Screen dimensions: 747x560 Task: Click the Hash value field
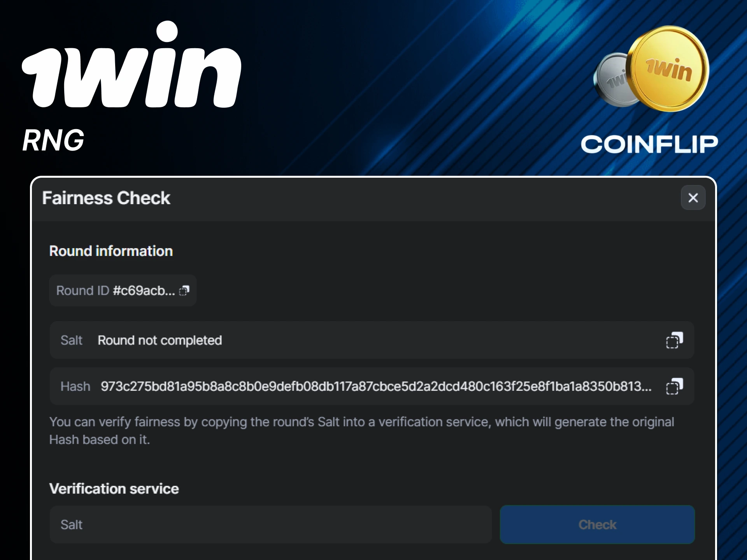373,386
